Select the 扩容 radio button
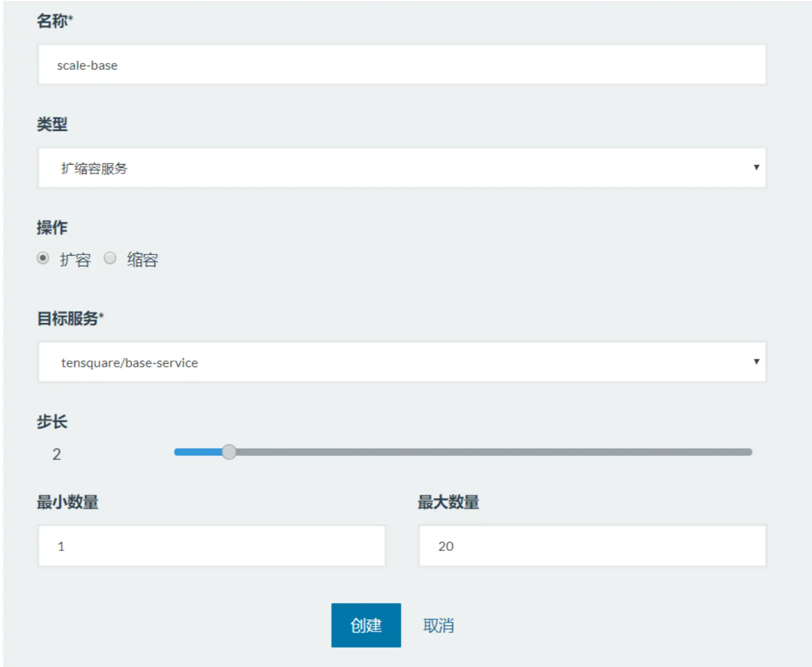The height and width of the screenshot is (667, 812). pyautogui.click(x=43, y=259)
